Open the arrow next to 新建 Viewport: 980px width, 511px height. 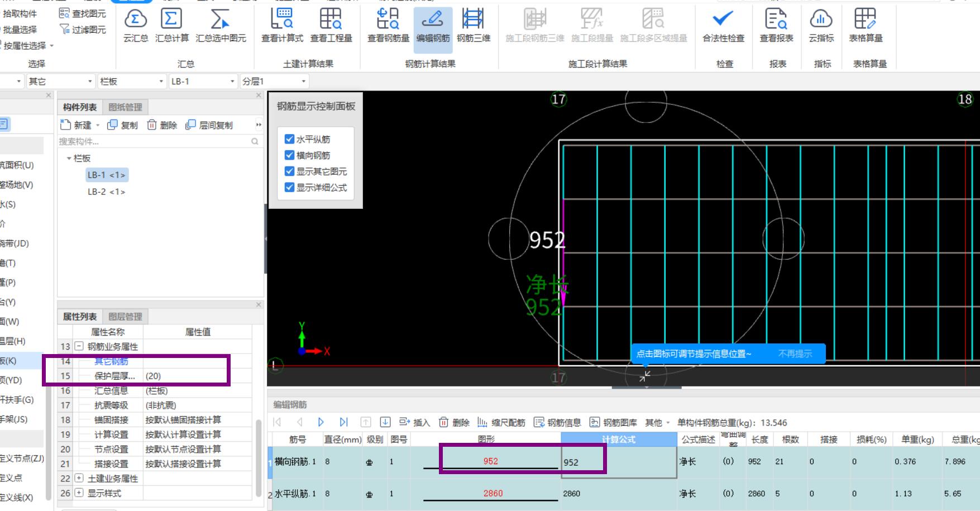98,125
